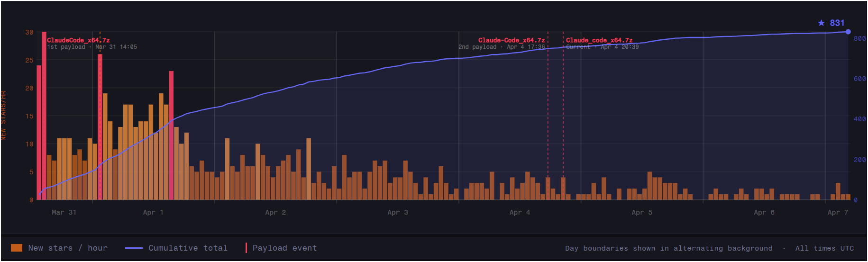
Task: Click the orange New stars legend swatch
Action: tap(17, 248)
